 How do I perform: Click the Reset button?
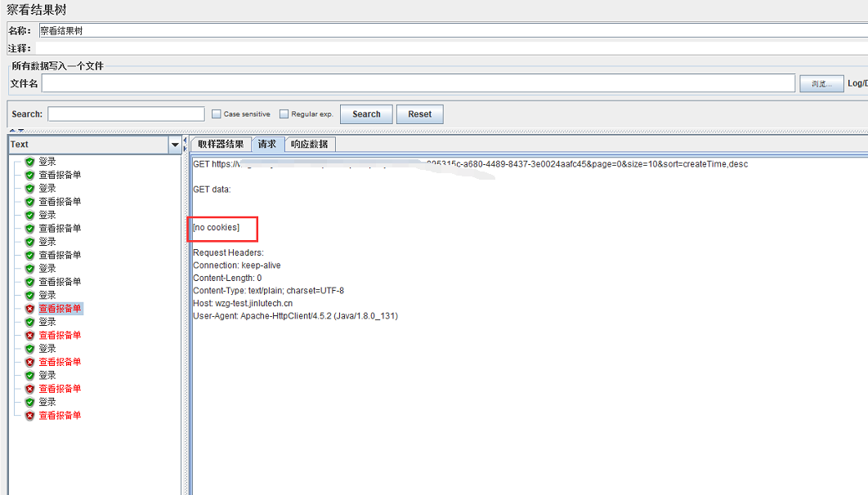tap(419, 114)
